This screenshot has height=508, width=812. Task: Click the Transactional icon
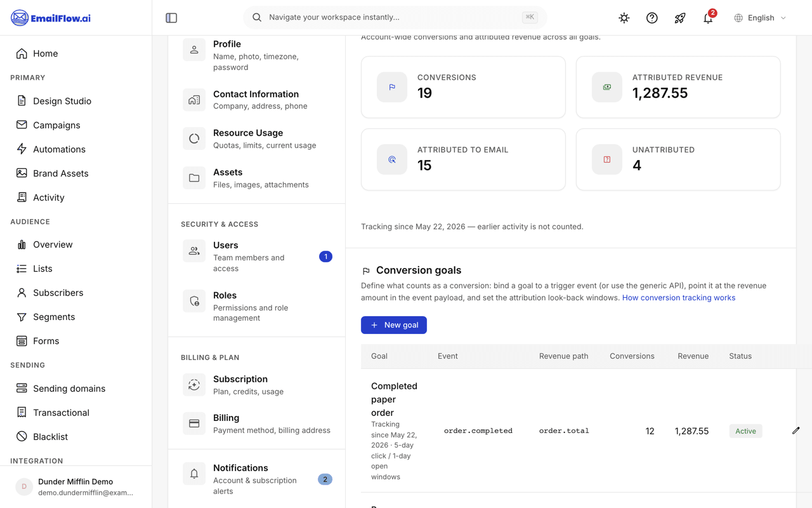point(22,413)
